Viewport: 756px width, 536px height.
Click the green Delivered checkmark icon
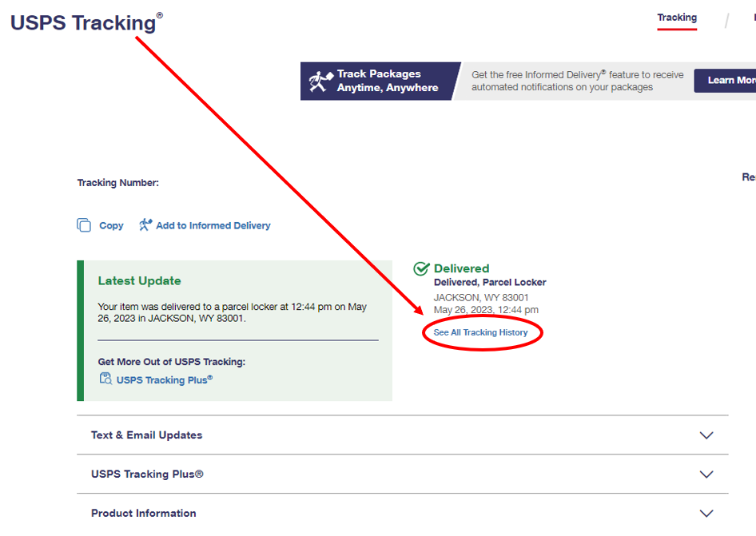pyautogui.click(x=421, y=268)
